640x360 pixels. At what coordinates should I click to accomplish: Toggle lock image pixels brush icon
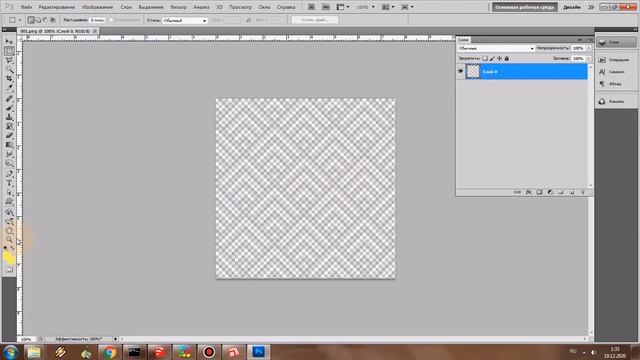[x=492, y=58]
